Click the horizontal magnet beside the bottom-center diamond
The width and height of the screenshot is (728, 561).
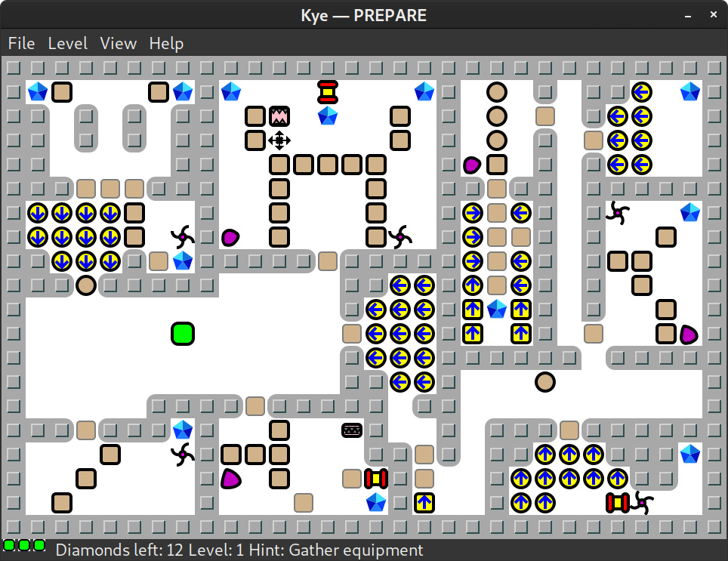click(x=375, y=479)
